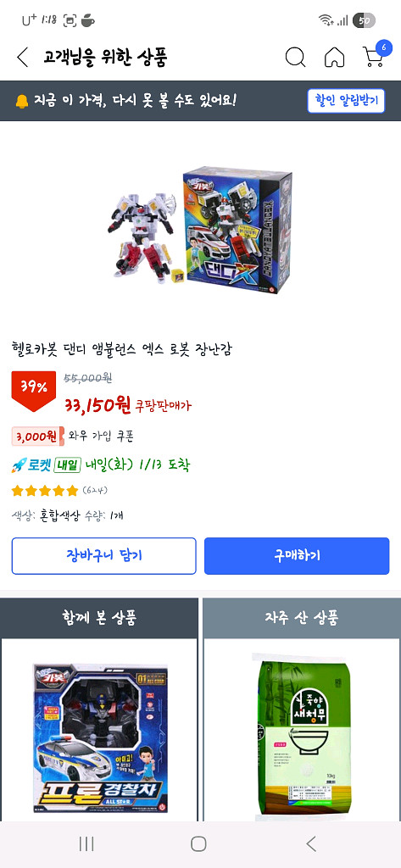This screenshot has width=401, height=868.
Task: Tap the 3,000원 와우 가입 쿠폰 link
Action: point(73,437)
